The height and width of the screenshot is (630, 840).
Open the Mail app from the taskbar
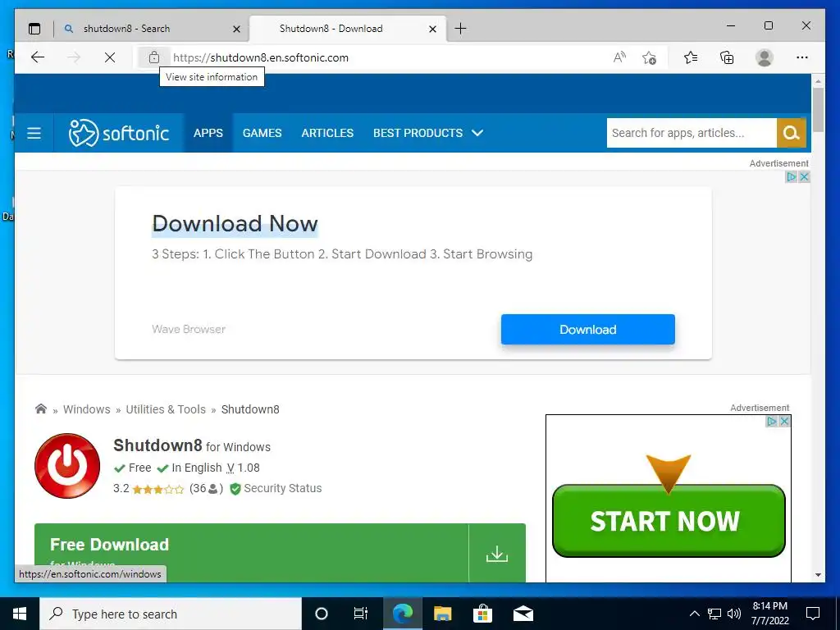(523, 614)
